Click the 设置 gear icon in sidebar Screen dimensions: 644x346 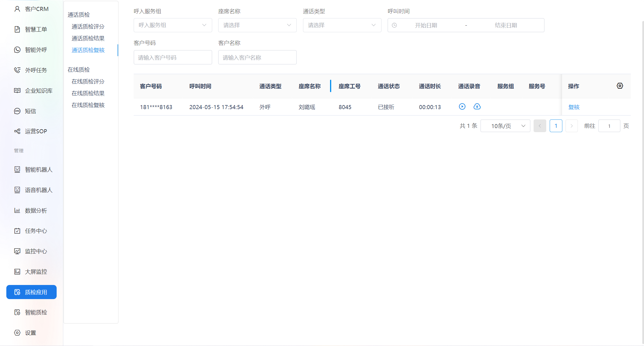17,333
